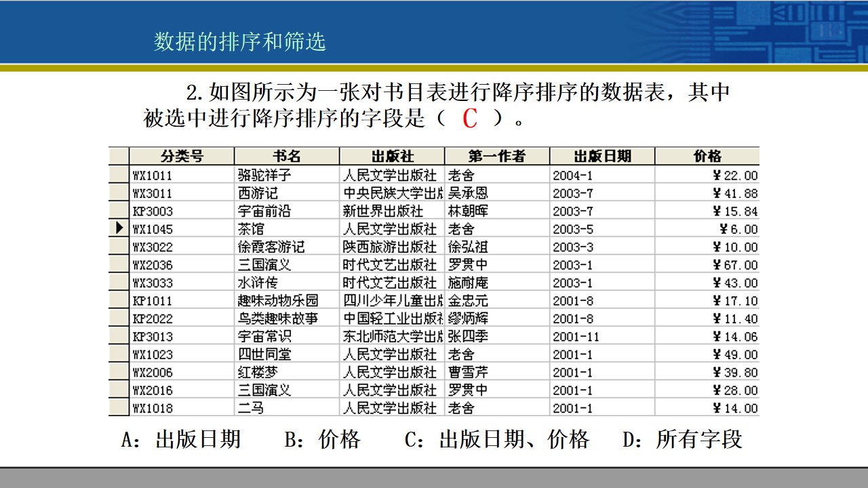
Task: Click author 徐弘祖
Action: 468,247
